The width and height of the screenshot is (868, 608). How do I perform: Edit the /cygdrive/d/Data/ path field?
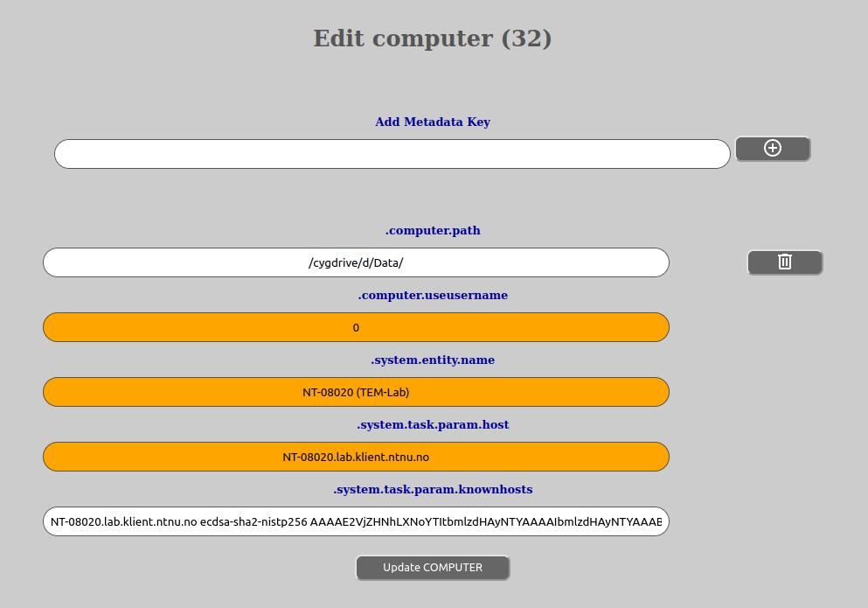click(x=356, y=262)
